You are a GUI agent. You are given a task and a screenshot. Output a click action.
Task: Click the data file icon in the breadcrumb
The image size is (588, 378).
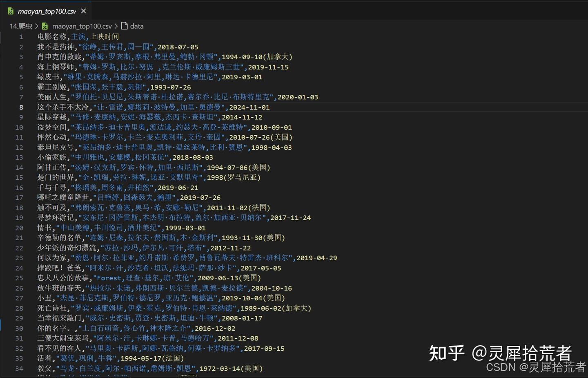point(125,26)
